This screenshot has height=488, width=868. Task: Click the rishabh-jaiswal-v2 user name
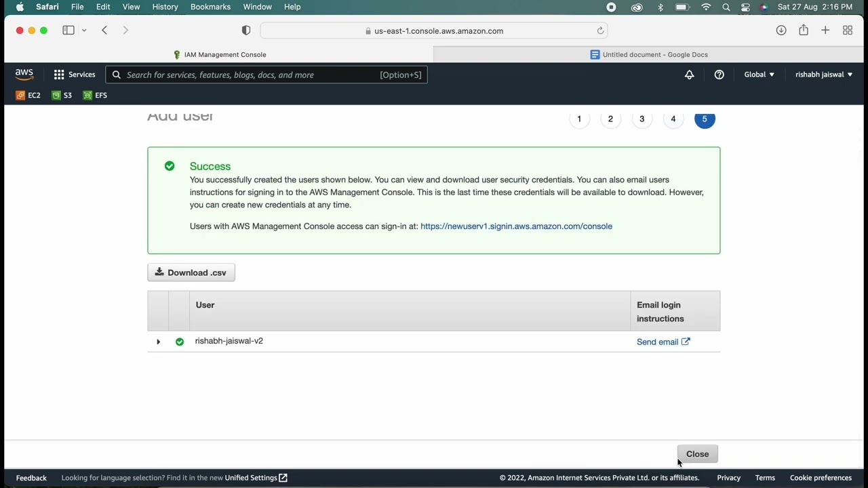point(229,341)
